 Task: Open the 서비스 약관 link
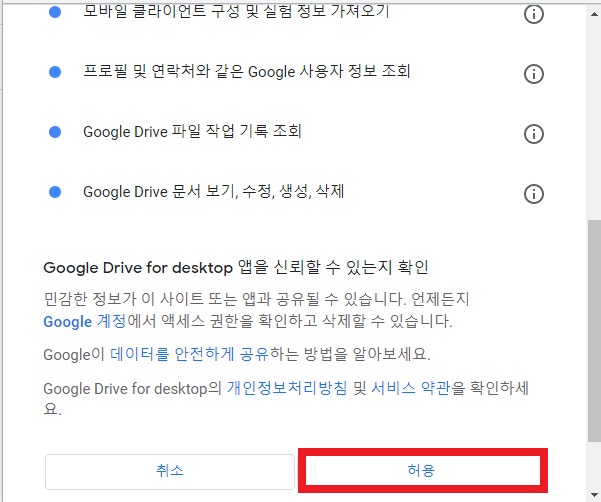click(x=411, y=388)
